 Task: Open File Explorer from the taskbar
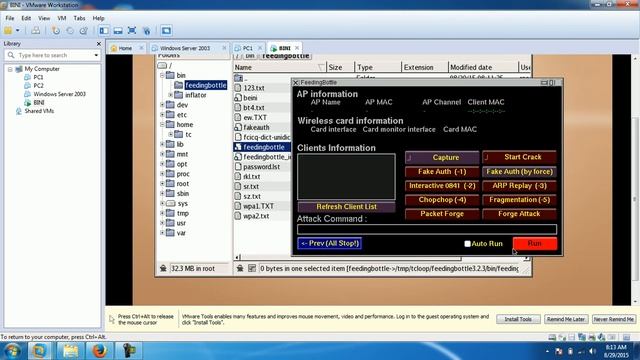pos(70,351)
